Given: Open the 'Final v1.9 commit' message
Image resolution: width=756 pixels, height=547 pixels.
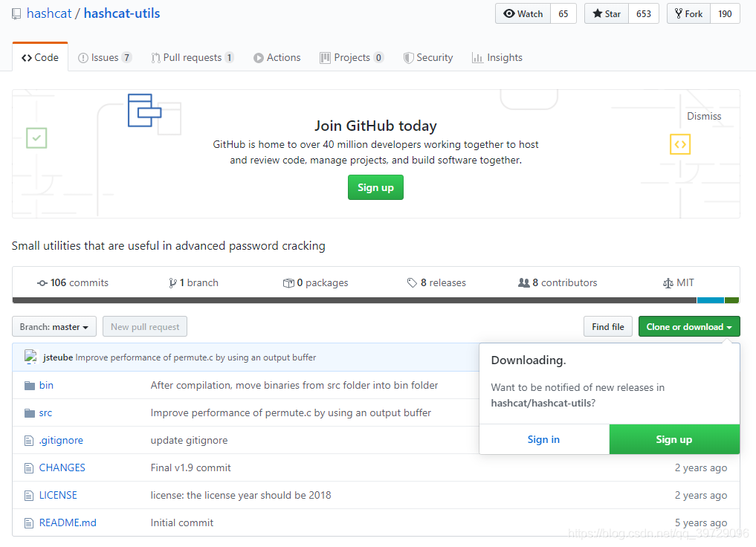Looking at the screenshot, I should 190,467.
